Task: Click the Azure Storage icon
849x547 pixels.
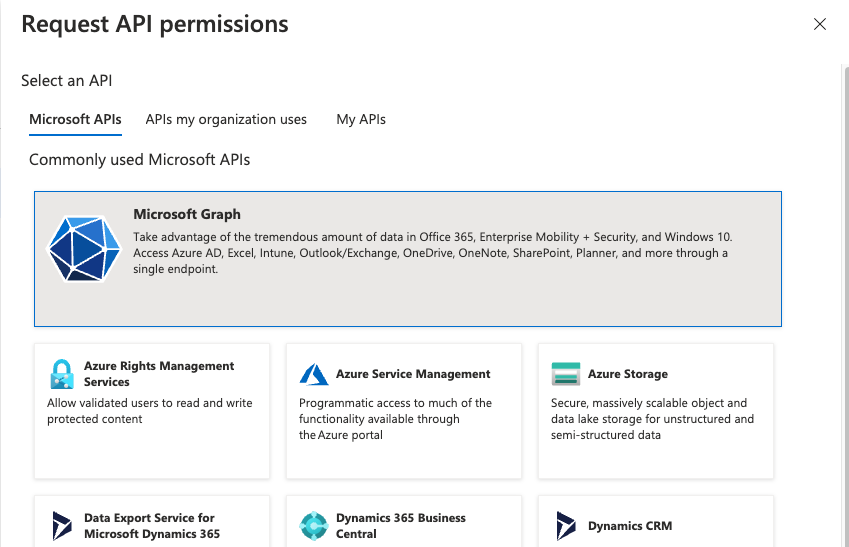Action: [566, 374]
